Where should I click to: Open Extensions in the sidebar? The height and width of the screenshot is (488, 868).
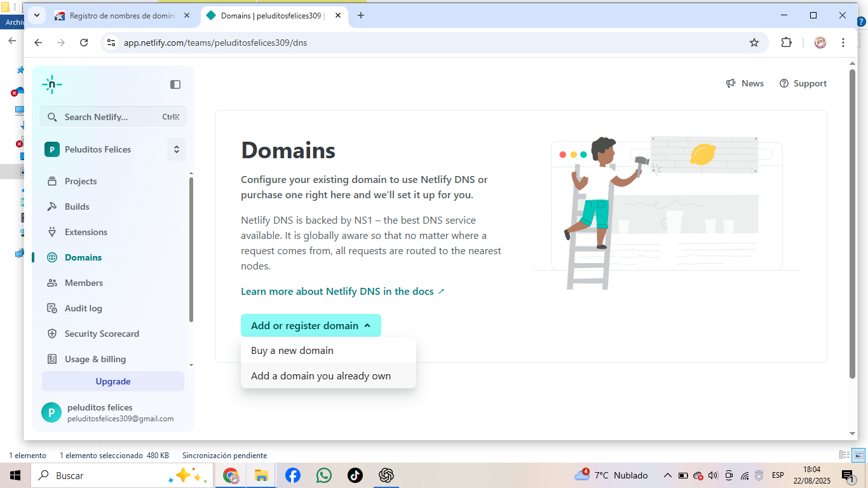[x=86, y=232]
